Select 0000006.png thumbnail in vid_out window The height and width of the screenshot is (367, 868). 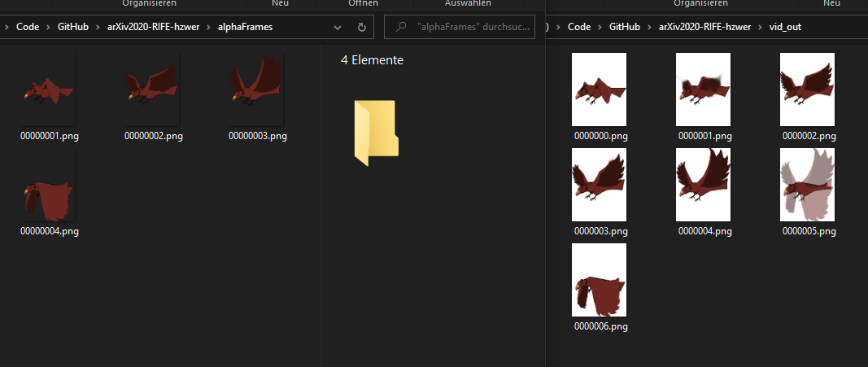point(599,280)
